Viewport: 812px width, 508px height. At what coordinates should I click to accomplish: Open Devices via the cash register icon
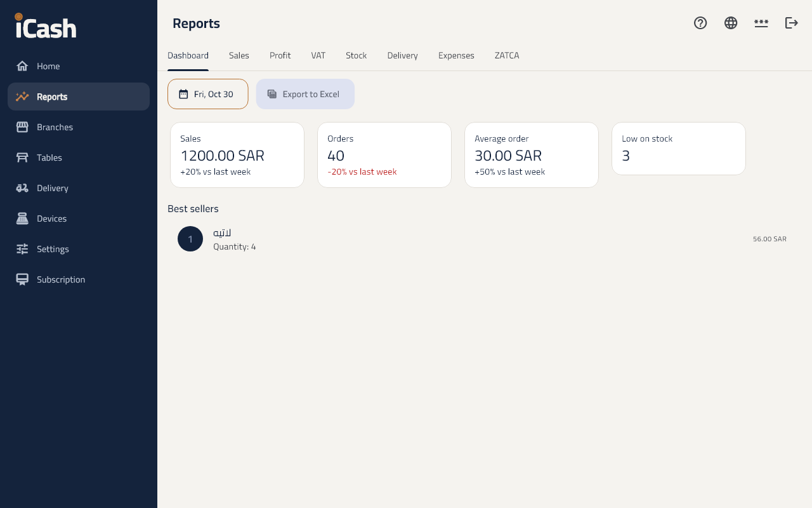(22, 218)
